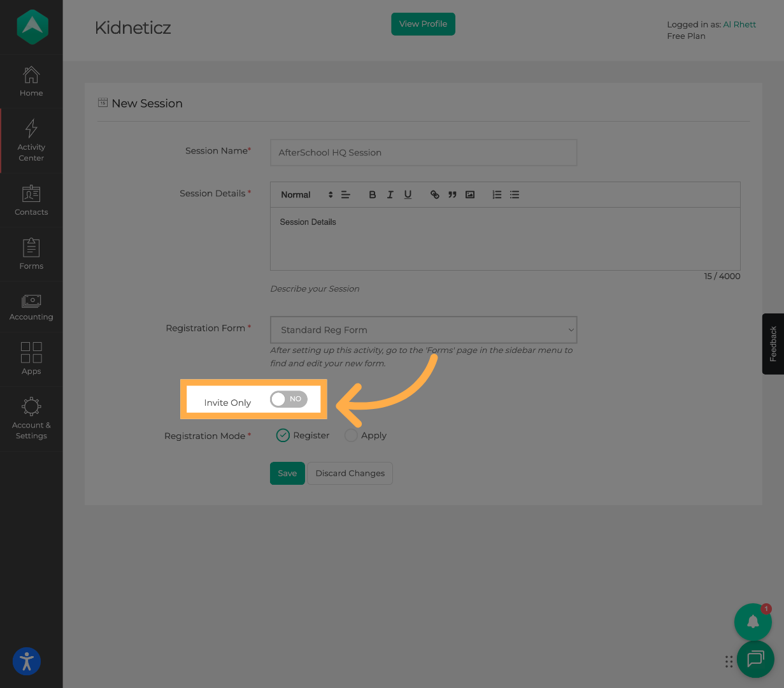Click the Discard Changes button
Image resolution: width=784 pixels, height=688 pixels.
point(350,473)
